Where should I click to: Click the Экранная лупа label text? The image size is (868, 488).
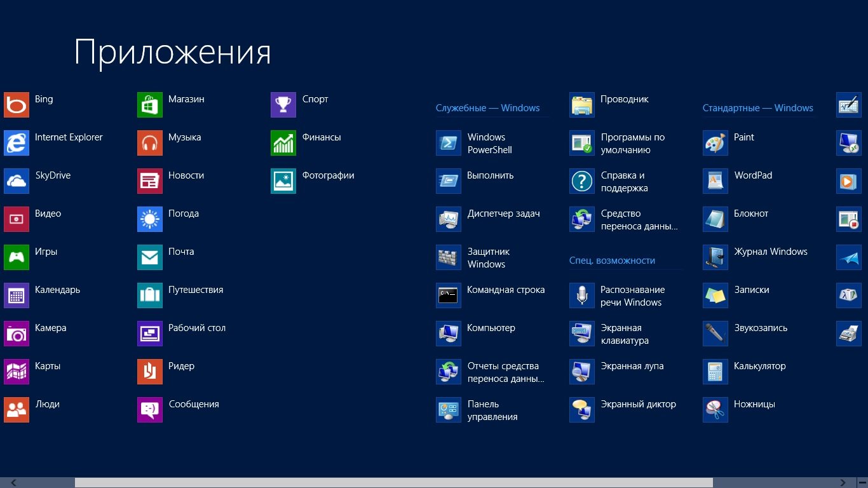(x=632, y=366)
